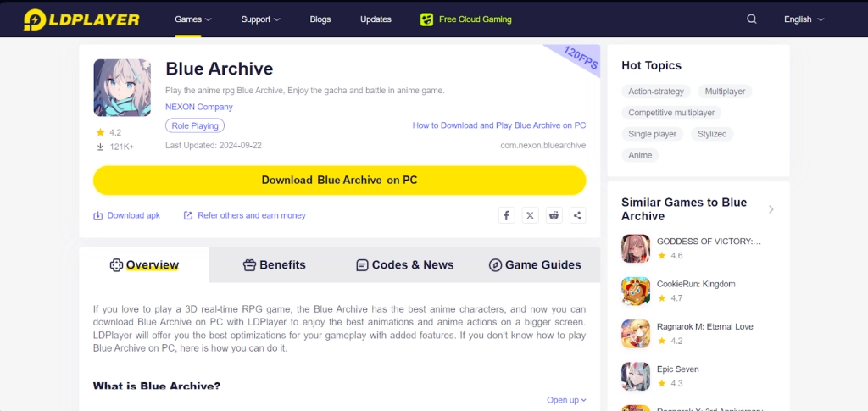
Task: Open the Updates menu item
Action: [x=376, y=19]
